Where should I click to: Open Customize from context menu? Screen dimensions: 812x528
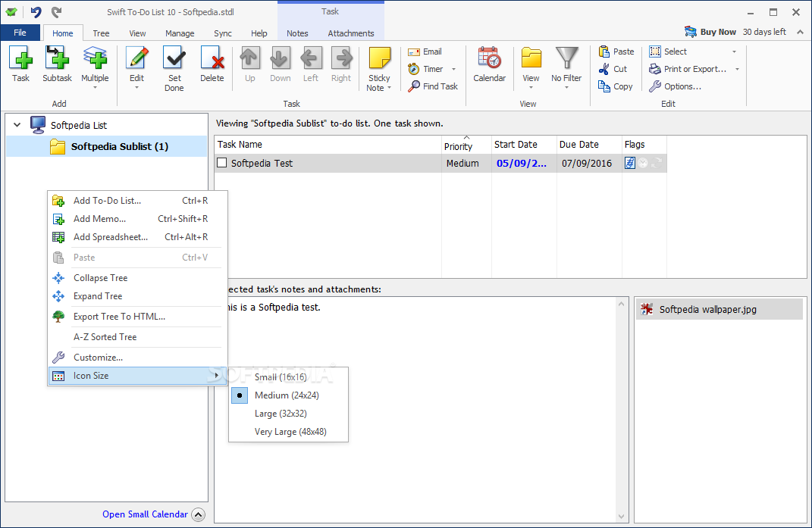[137, 358]
